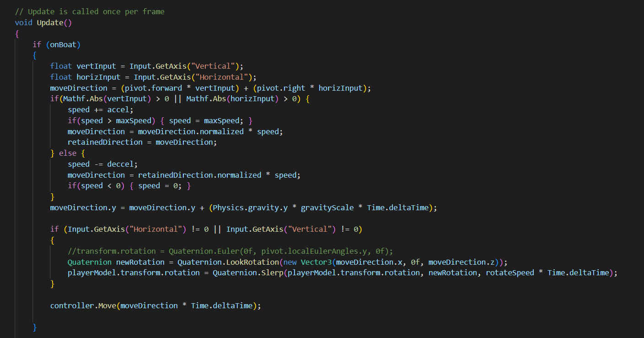Click retainedDirection at start of its assignment
This screenshot has width=644, height=338.
(x=105, y=142)
